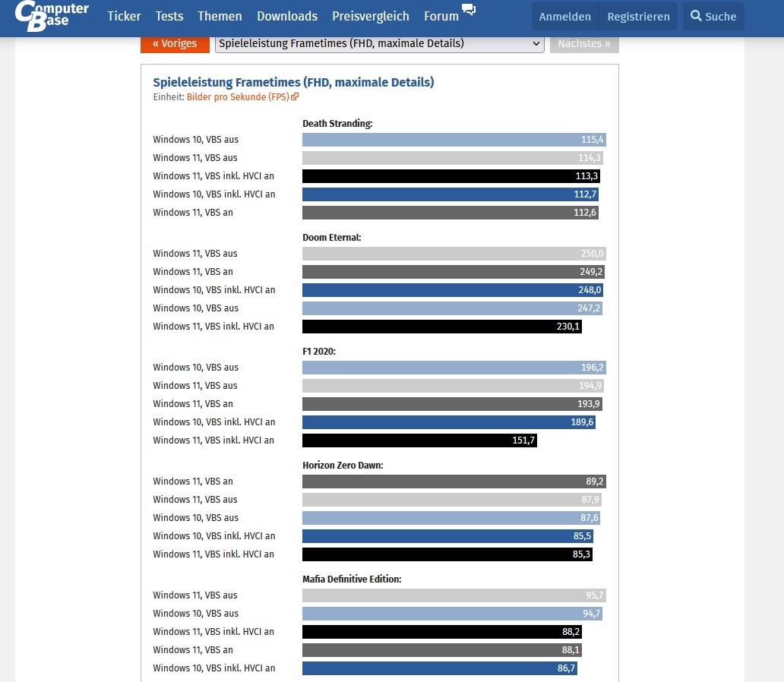The image size is (784, 682).
Task: Select the Doom Eternal 247,2 bar
Action: [x=452, y=308]
